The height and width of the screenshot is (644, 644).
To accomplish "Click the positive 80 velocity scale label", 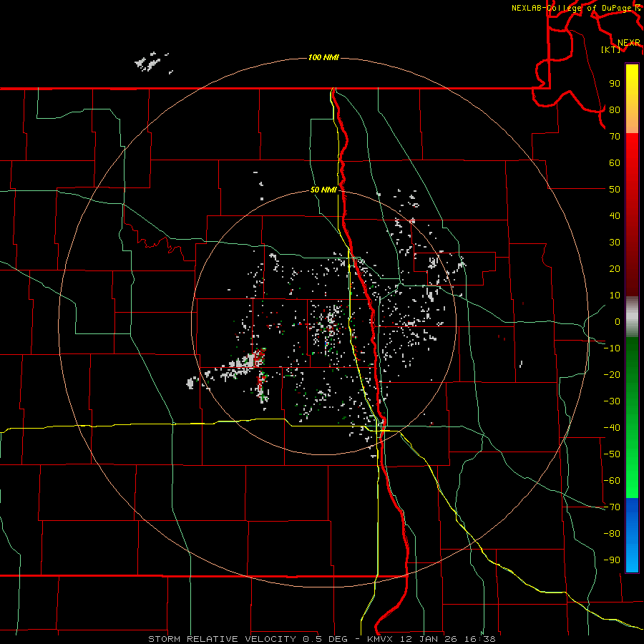I will pyautogui.click(x=615, y=109).
